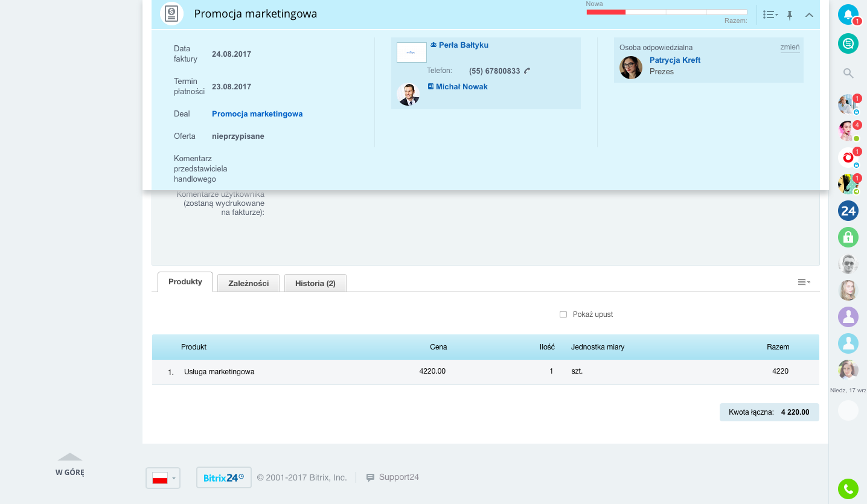Click the green padlock icon

tap(848, 237)
